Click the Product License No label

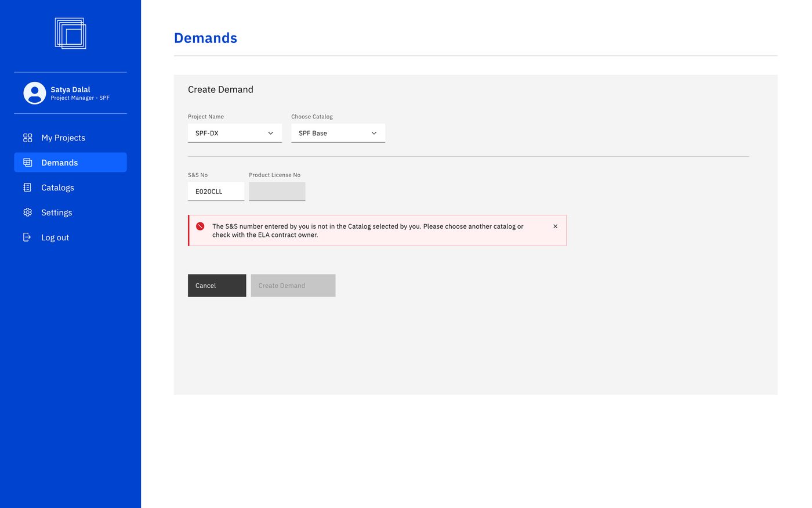pyautogui.click(x=275, y=175)
